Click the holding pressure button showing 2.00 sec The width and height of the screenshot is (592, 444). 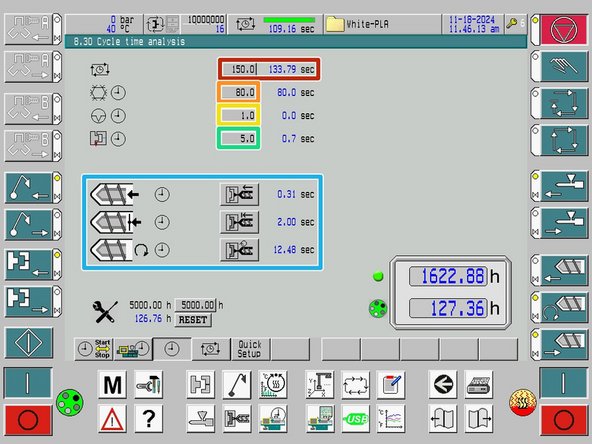(x=239, y=222)
